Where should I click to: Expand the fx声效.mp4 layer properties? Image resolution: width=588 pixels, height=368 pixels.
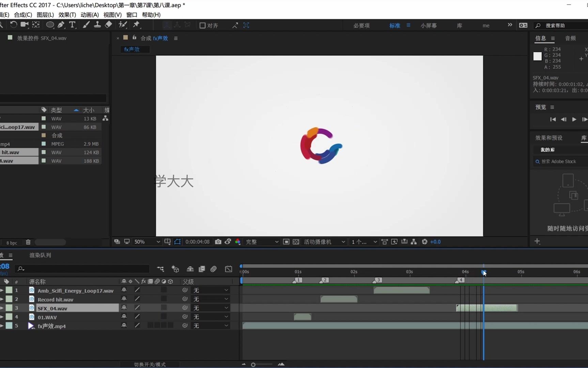click(x=2, y=326)
